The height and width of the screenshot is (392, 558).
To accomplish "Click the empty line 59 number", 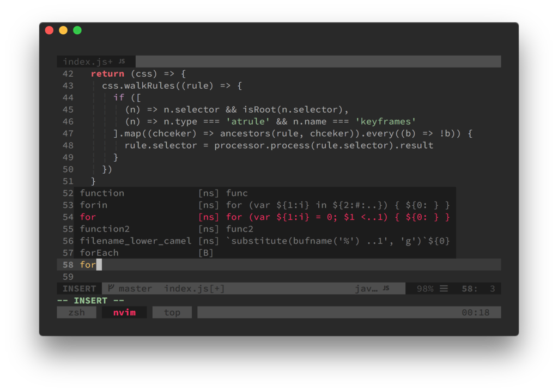I will 68,277.
